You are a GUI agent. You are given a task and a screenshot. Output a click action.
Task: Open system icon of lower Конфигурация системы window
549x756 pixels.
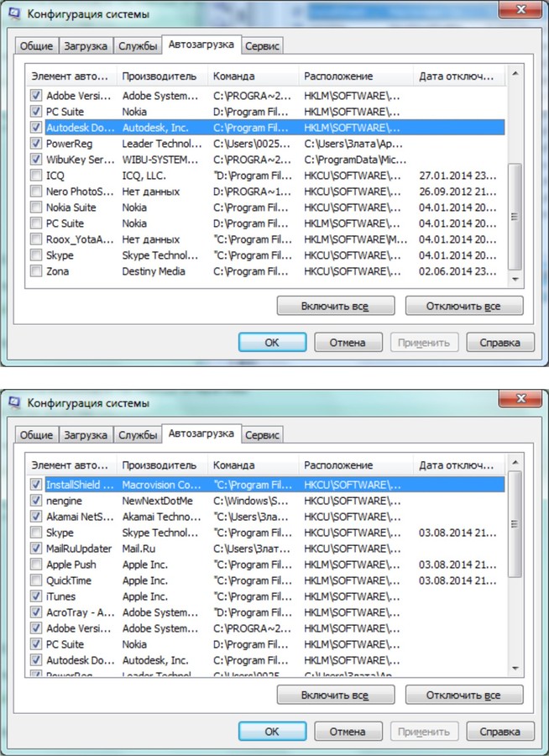pyautogui.click(x=14, y=402)
